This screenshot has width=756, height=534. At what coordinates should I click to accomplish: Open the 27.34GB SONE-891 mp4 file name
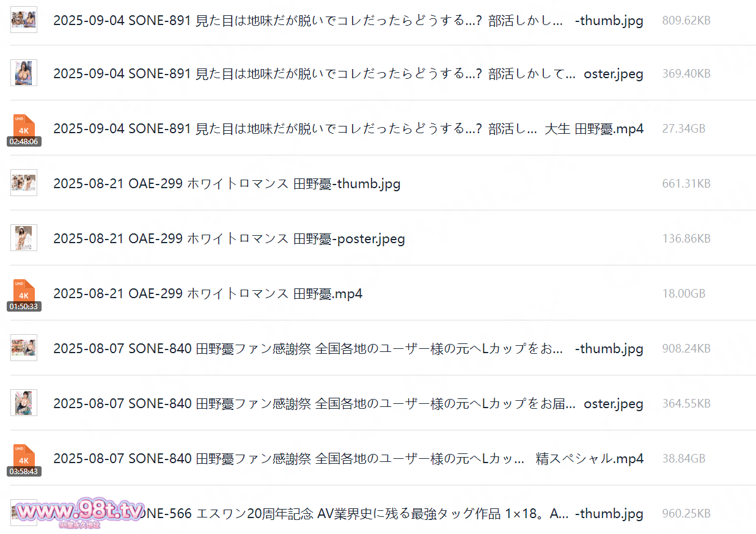[x=348, y=129]
